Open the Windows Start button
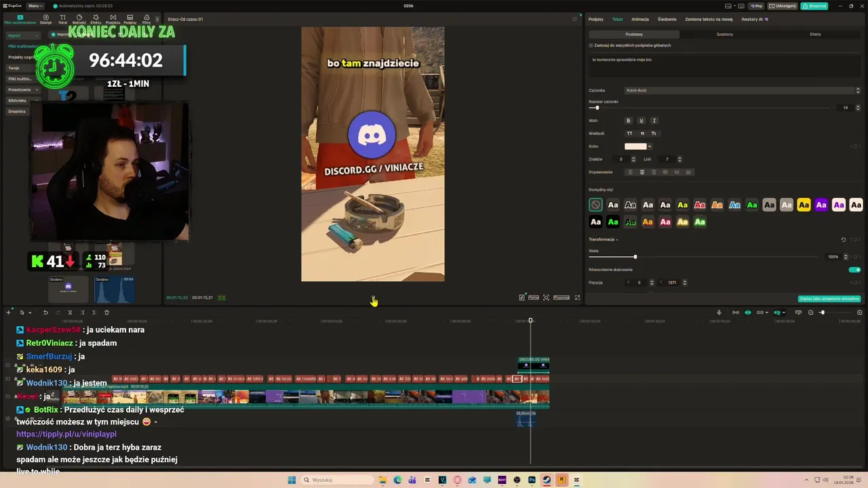 pyautogui.click(x=292, y=480)
